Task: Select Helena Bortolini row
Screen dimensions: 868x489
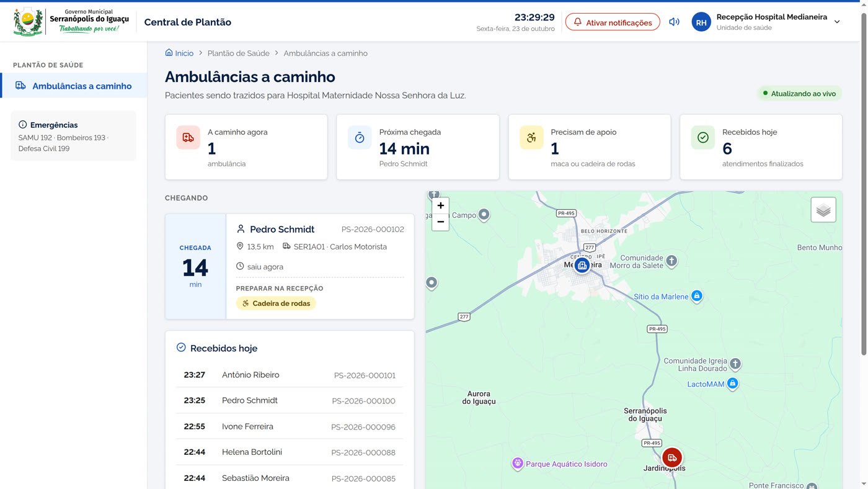Action: (290, 452)
